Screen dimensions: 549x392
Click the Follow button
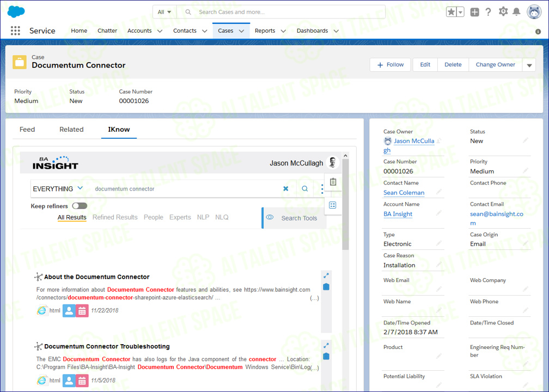[390, 65]
